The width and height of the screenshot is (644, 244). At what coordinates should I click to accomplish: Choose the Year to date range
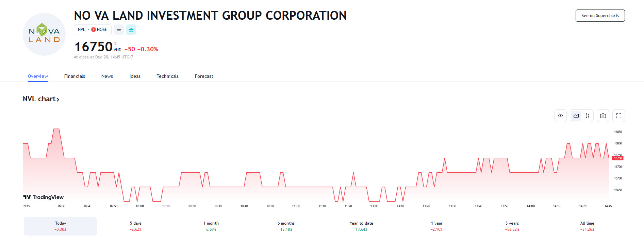tap(361, 226)
